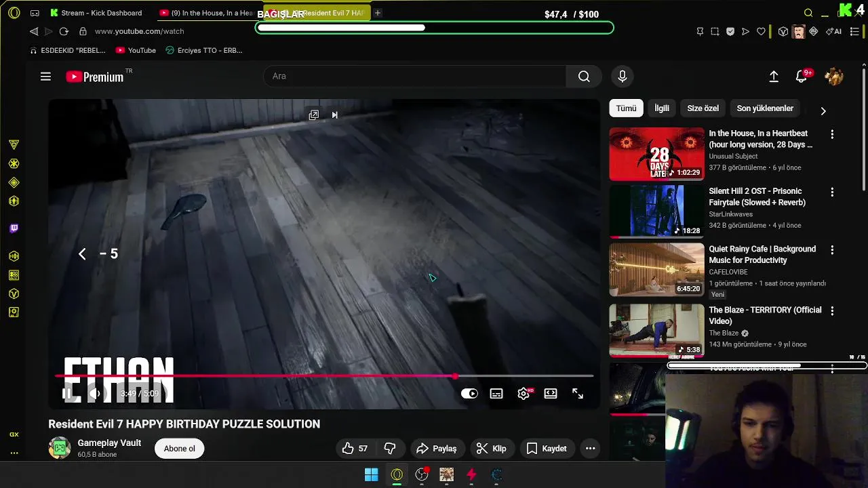Like the video showing 57 likes
The height and width of the screenshot is (488, 868).
pos(355,449)
